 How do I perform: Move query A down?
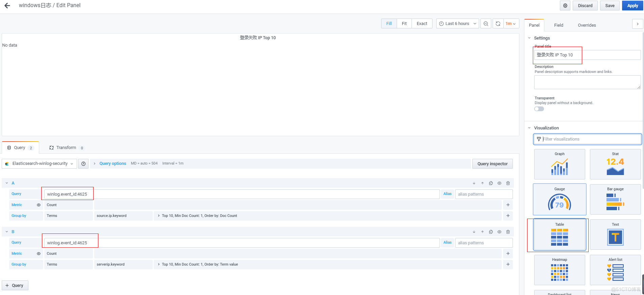(474, 183)
